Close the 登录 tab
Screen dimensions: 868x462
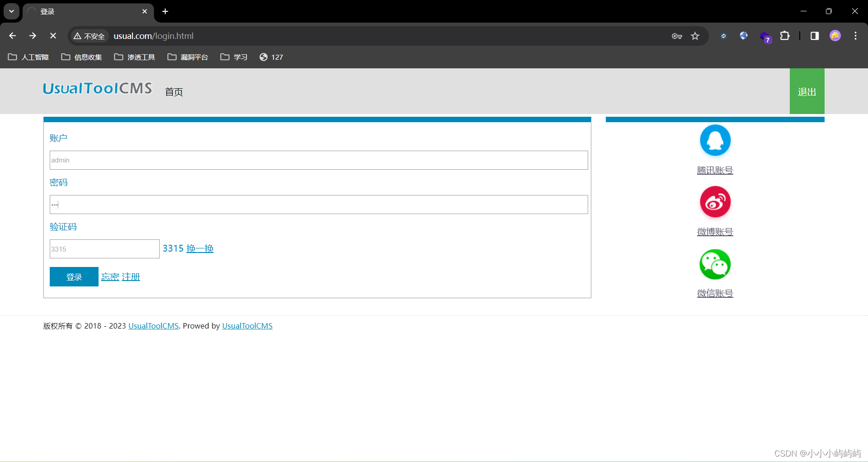[x=145, y=11]
